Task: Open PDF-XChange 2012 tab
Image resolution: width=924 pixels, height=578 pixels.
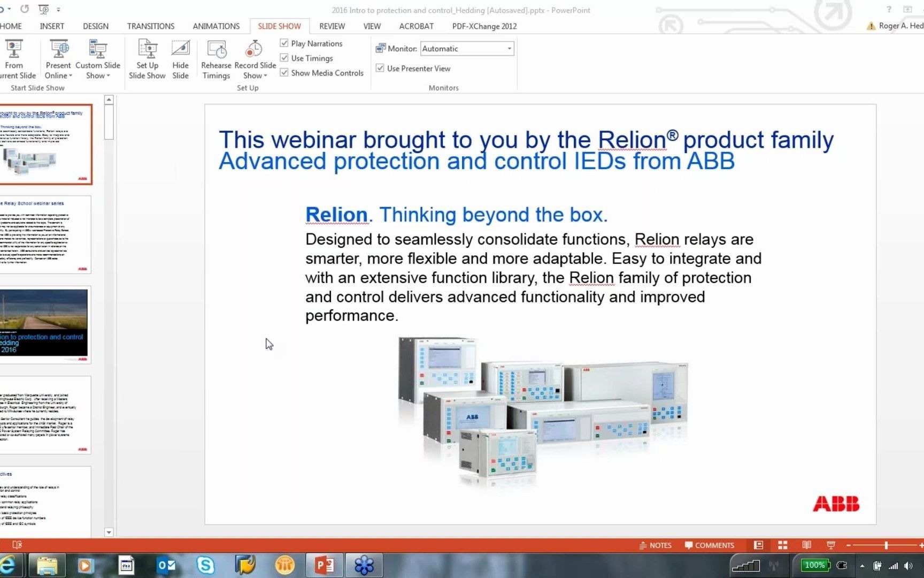Action: [484, 26]
